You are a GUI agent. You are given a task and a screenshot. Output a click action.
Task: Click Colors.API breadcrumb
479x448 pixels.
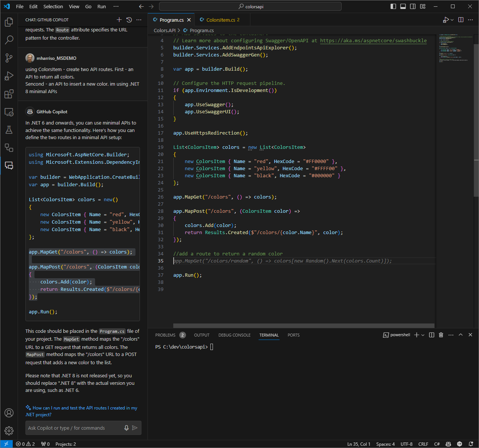(x=165, y=30)
